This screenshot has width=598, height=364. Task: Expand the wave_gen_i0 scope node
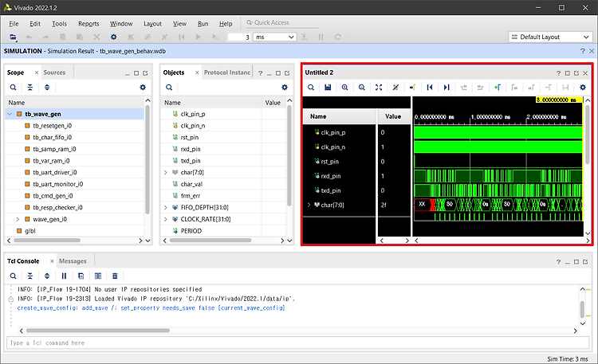pyautogui.click(x=18, y=219)
